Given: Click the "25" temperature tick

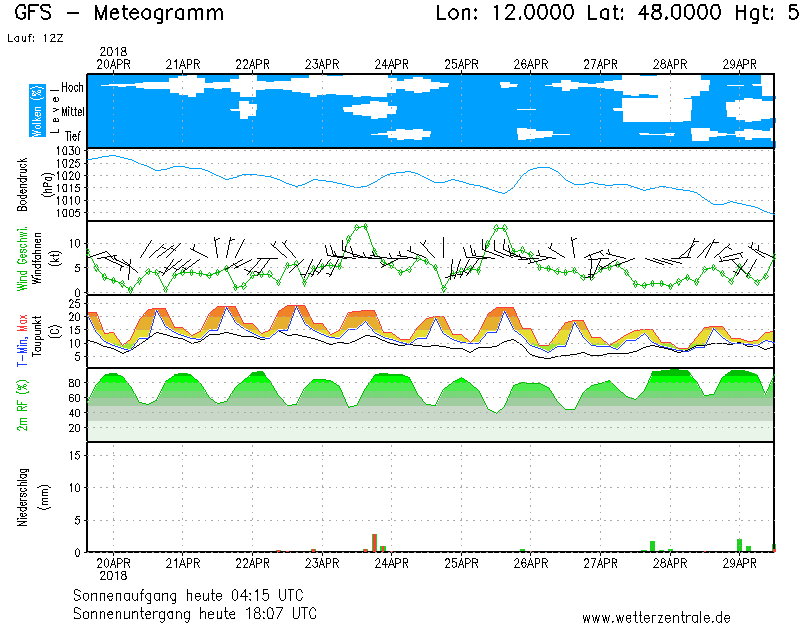Looking at the screenshot, I should pyautogui.click(x=74, y=304).
